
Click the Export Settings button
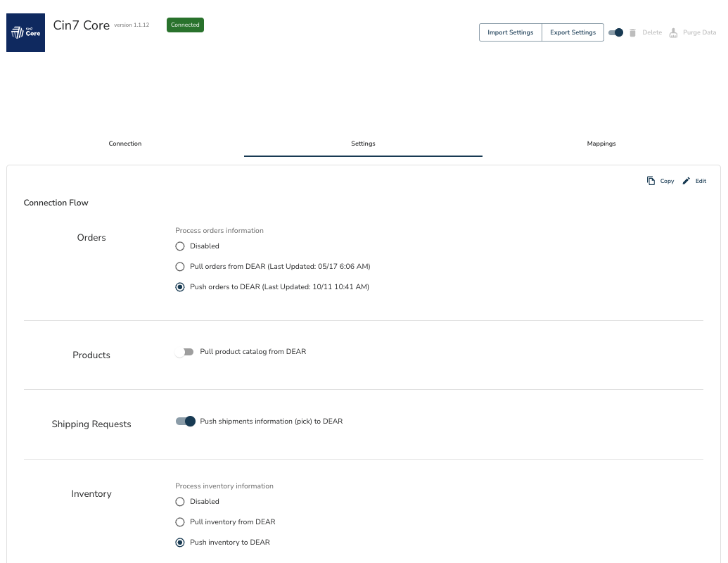pos(573,32)
